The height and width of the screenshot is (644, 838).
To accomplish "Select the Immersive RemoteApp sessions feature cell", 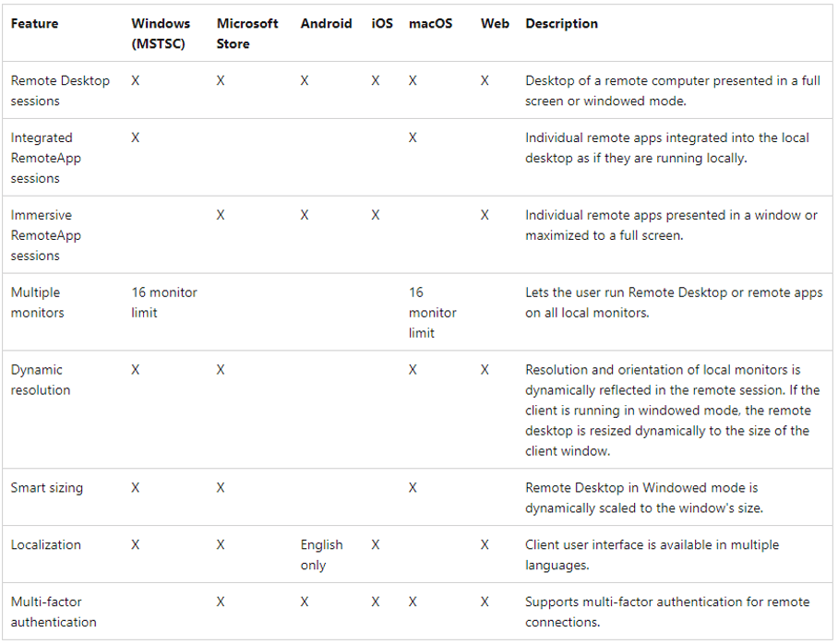I will click(46, 235).
